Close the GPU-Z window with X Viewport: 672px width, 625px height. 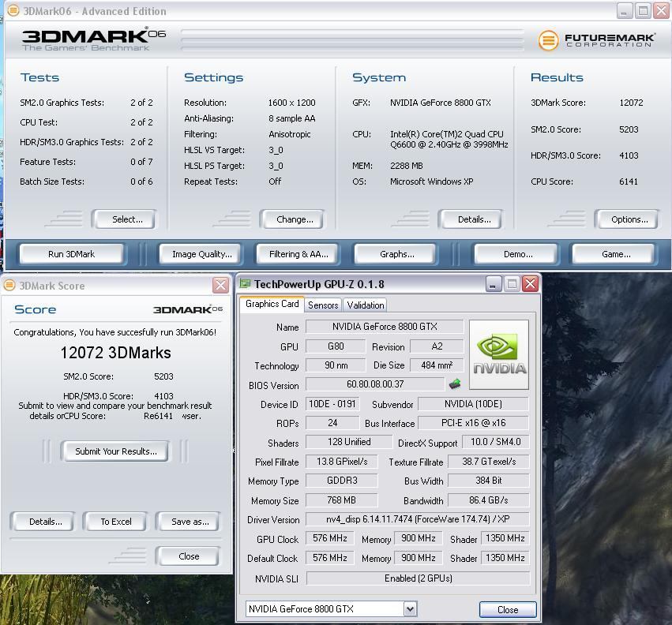click(531, 284)
